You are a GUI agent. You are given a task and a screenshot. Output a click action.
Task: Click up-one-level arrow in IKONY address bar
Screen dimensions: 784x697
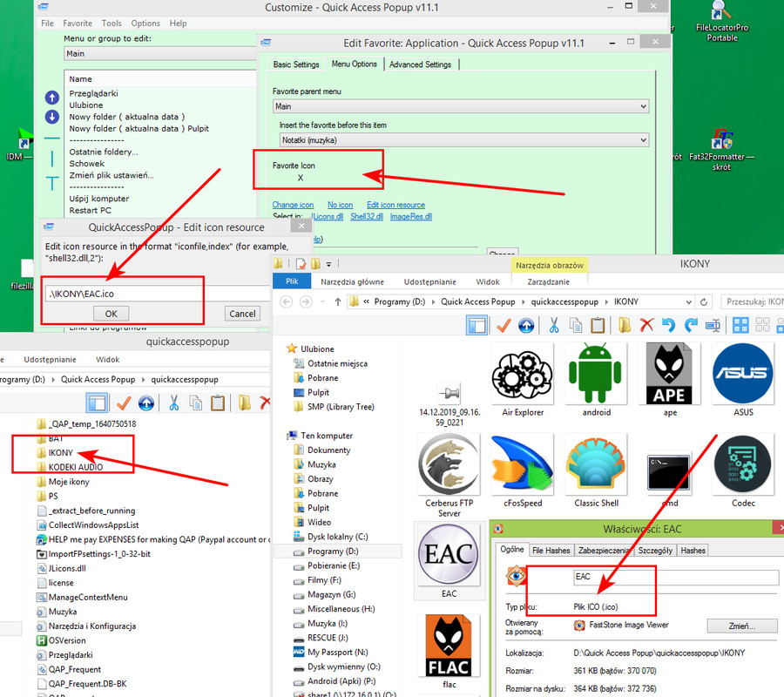(x=338, y=302)
